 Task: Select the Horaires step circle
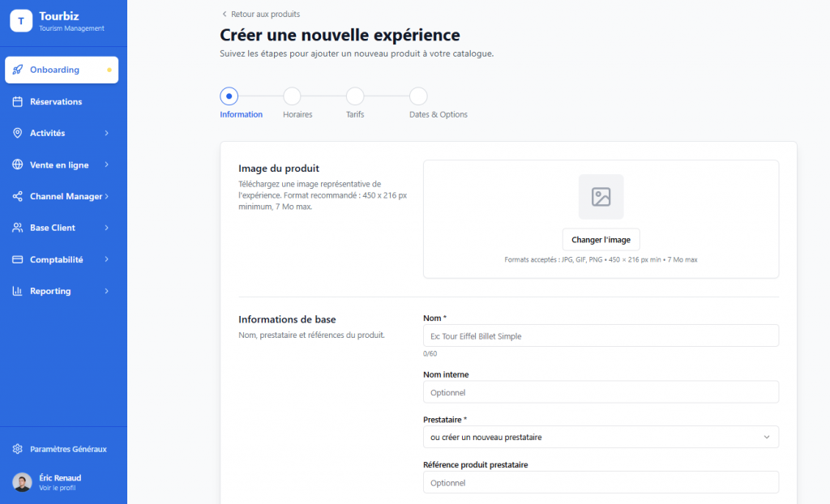pos(292,96)
